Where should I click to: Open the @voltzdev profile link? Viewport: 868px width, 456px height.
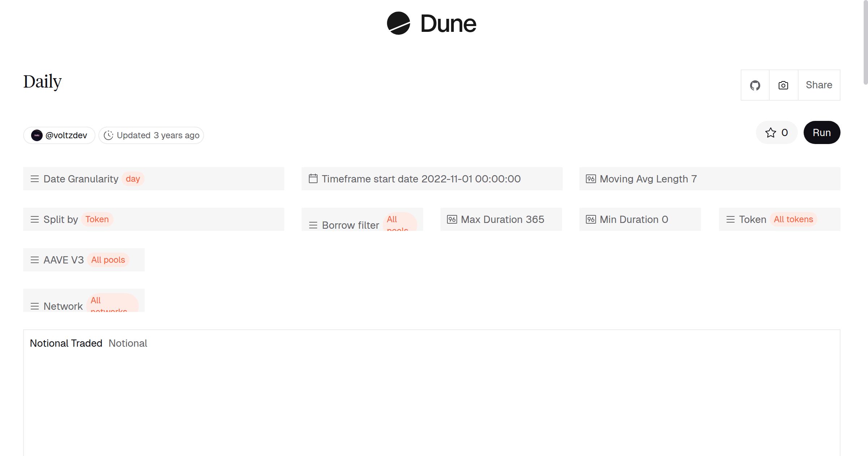pyautogui.click(x=66, y=135)
